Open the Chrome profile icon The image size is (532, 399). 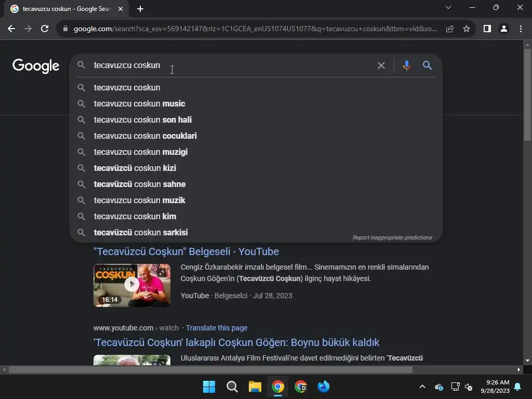click(x=504, y=29)
